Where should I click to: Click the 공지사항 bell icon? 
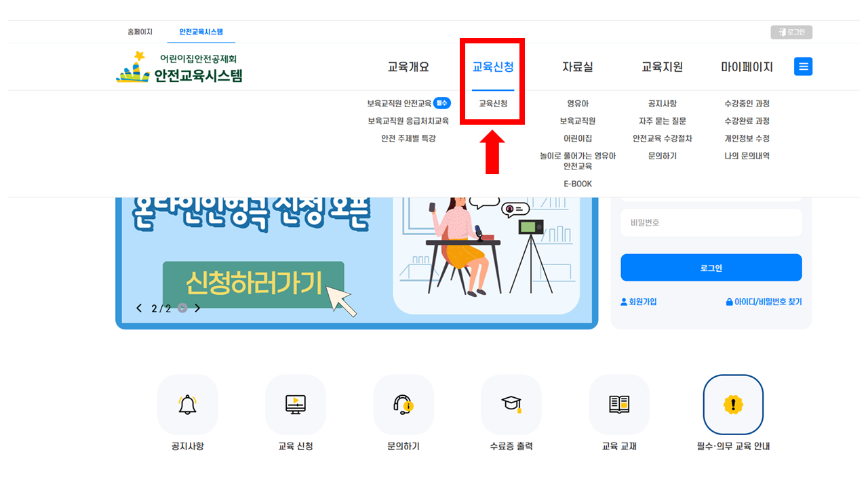pos(187,405)
